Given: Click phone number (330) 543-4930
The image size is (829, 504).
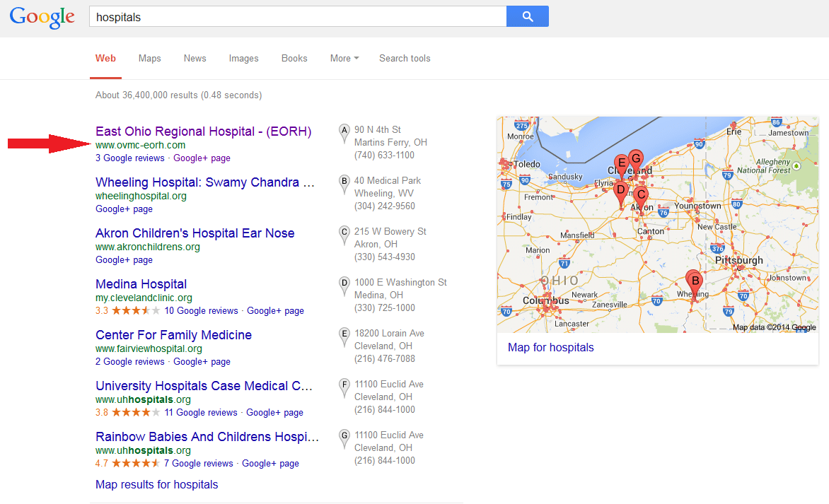Looking at the screenshot, I should tap(384, 257).
